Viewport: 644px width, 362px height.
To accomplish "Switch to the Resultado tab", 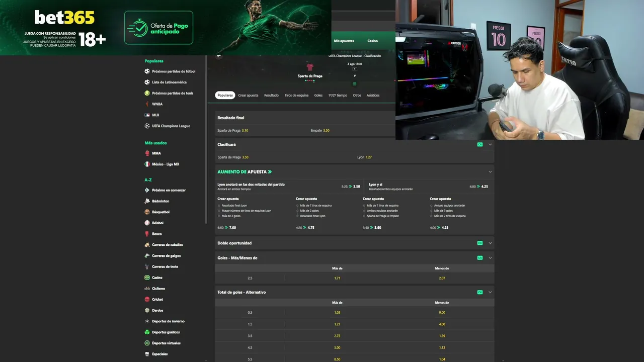I will [x=271, y=95].
